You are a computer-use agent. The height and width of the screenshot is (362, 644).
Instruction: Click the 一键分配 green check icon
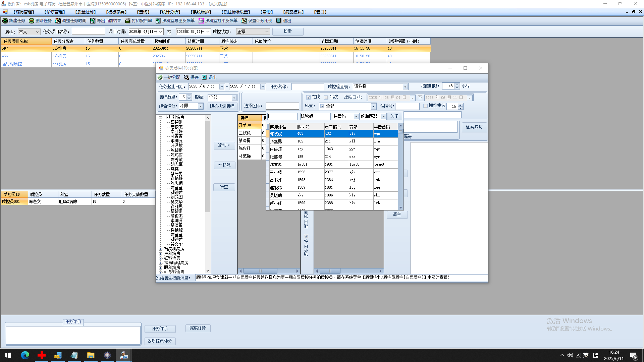[160, 77]
